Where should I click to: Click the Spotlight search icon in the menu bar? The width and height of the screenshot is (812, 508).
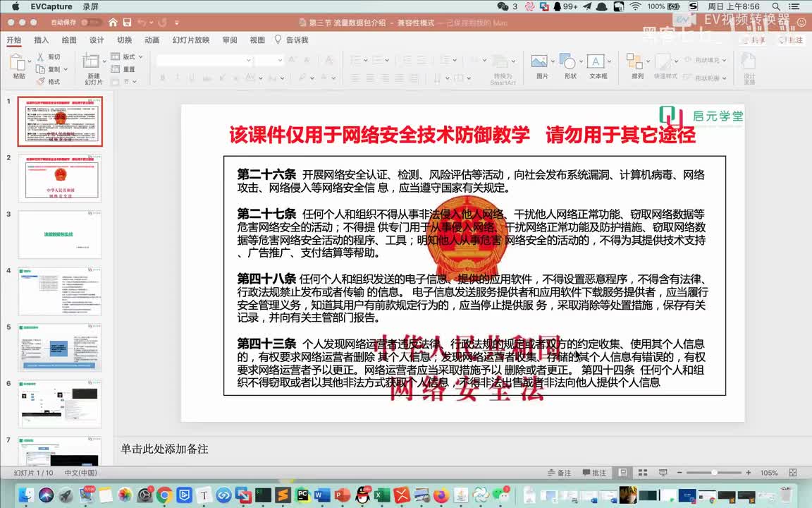pos(776,6)
